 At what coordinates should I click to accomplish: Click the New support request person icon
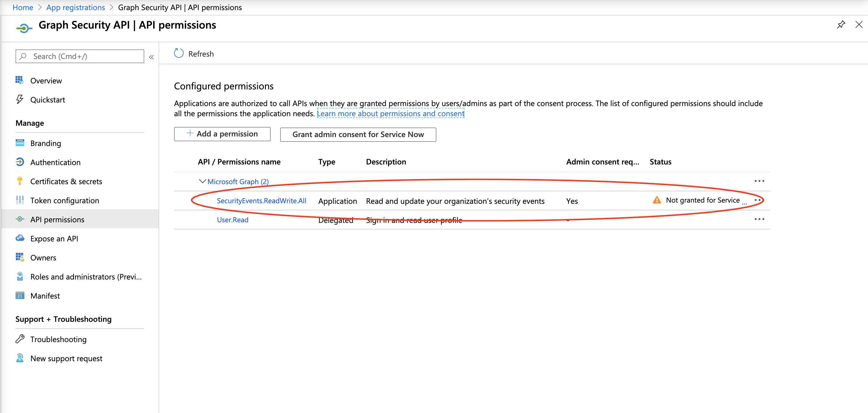coord(20,358)
